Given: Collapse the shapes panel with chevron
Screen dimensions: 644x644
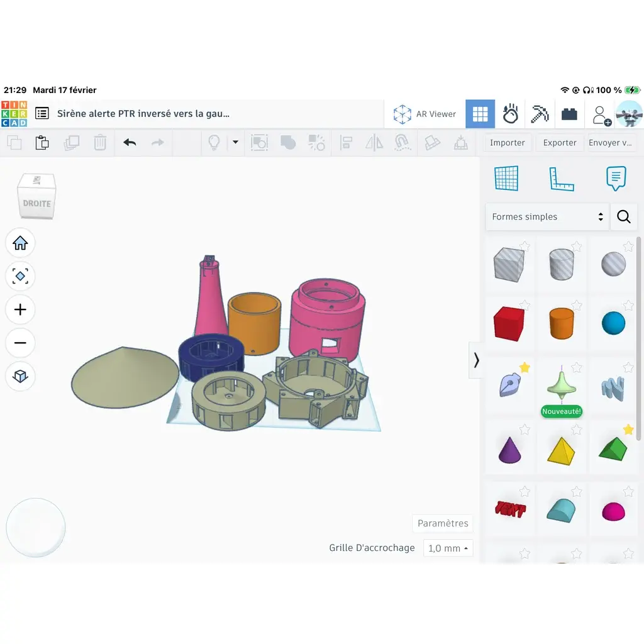Looking at the screenshot, I should (476, 360).
